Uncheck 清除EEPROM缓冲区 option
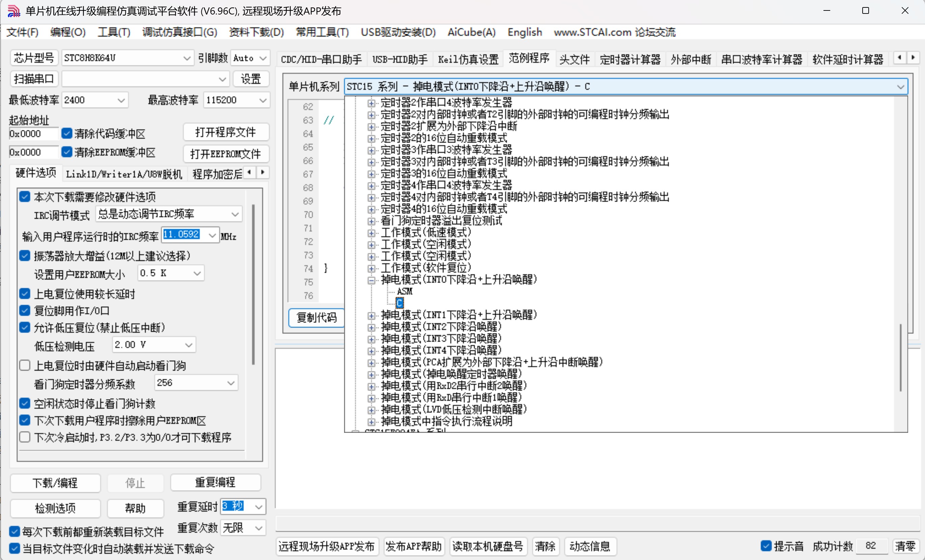The width and height of the screenshot is (925, 560). click(x=67, y=151)
